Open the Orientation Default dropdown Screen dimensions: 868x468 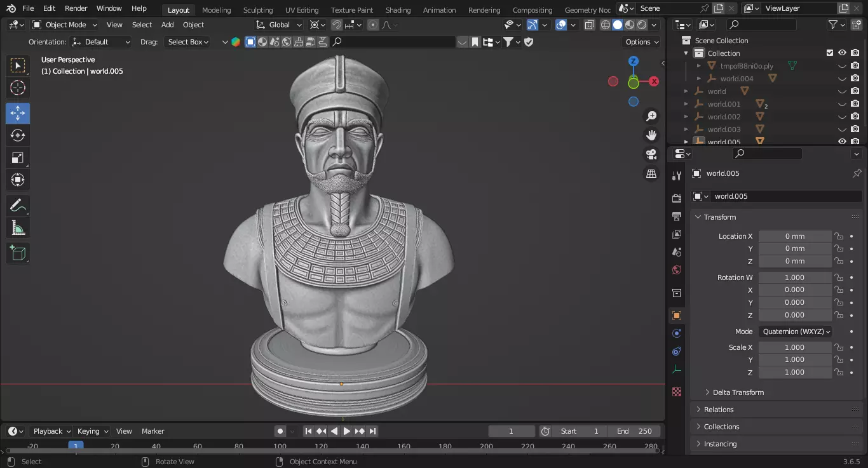click(x=101, y=42)
